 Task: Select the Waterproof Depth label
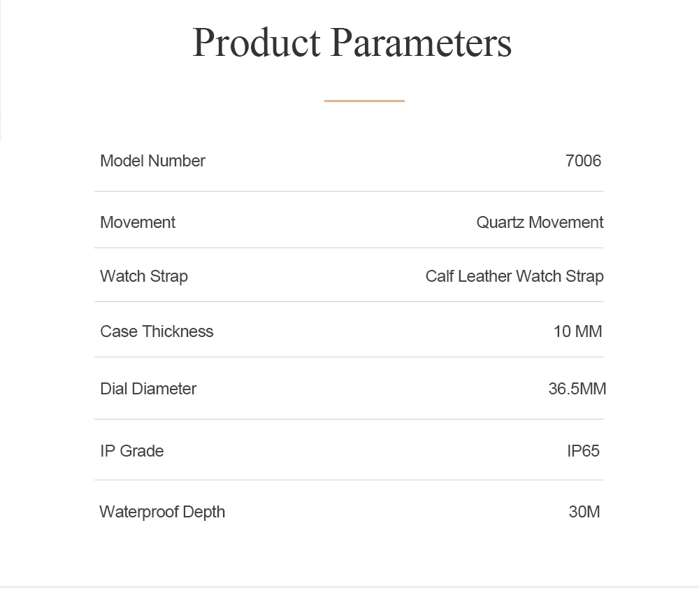(x=162, y=512)
